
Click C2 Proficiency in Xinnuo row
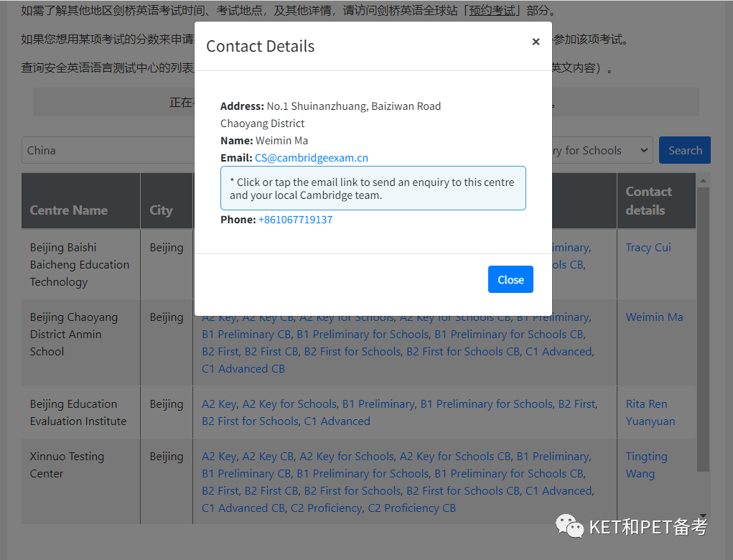coord(327,508)
